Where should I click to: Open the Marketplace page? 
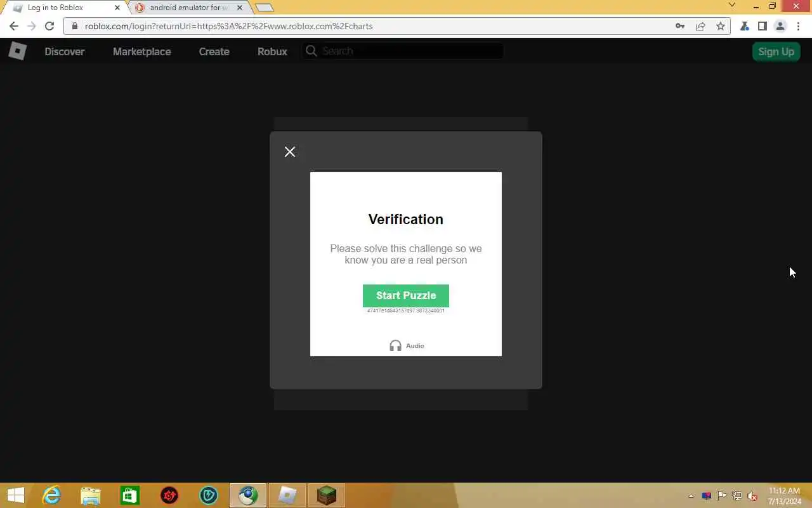coord(141,51)
